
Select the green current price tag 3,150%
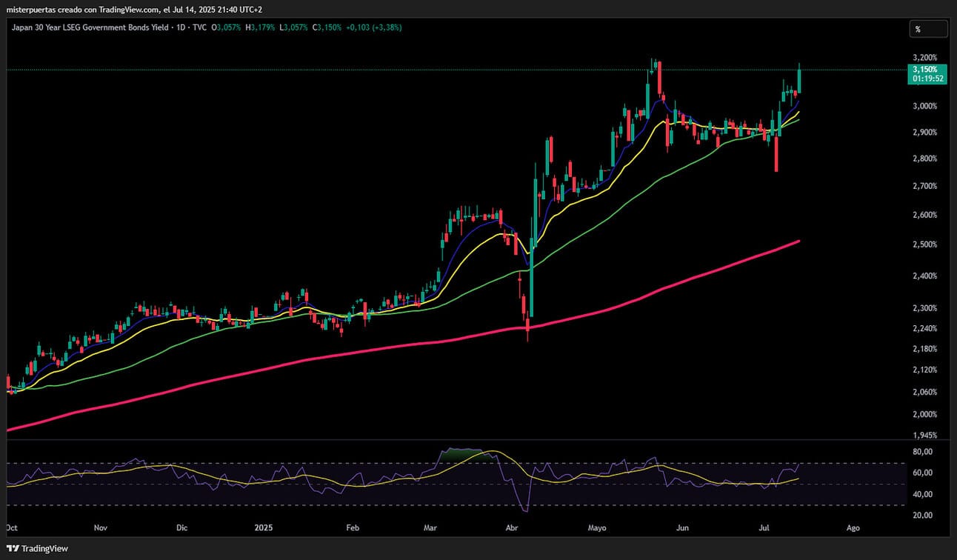coord(927,73)
